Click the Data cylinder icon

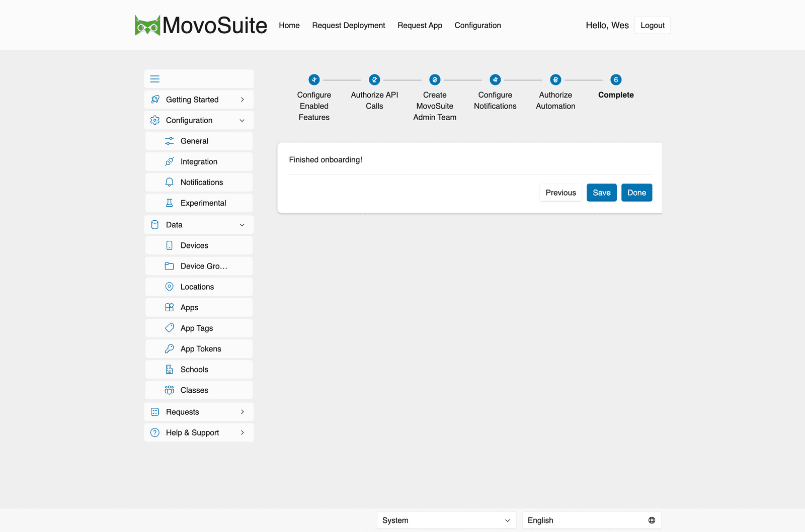[x=155, y=225]
